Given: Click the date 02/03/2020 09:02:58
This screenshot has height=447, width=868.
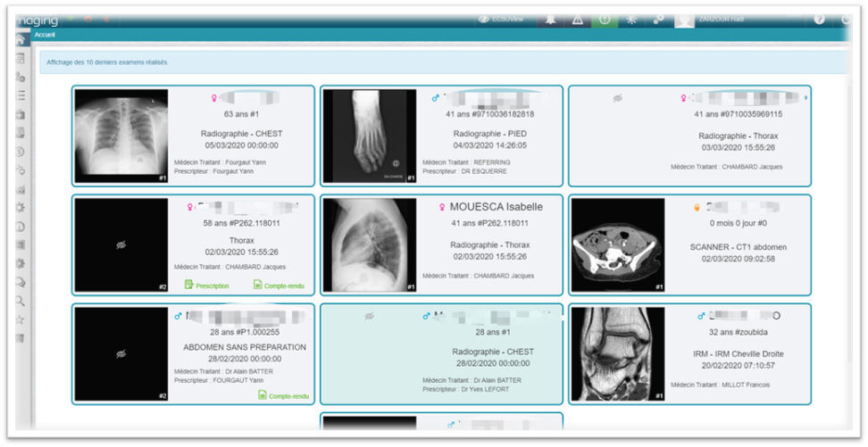Looking at the screenshot, I should [x=738, y=259].
